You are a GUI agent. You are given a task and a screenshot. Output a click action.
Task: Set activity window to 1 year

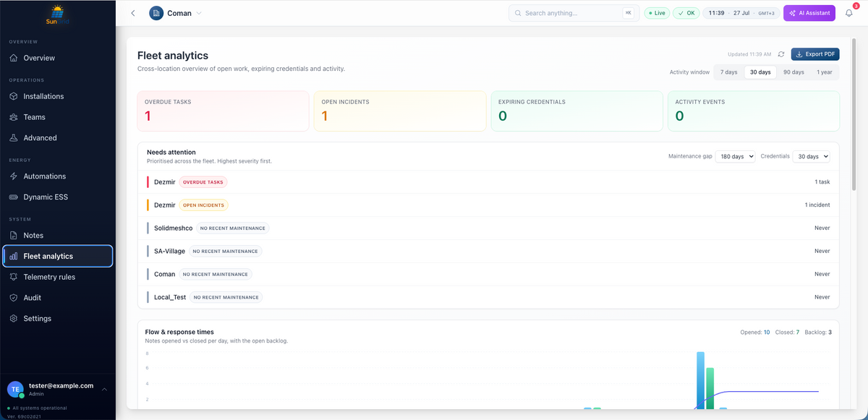point(825,72)
